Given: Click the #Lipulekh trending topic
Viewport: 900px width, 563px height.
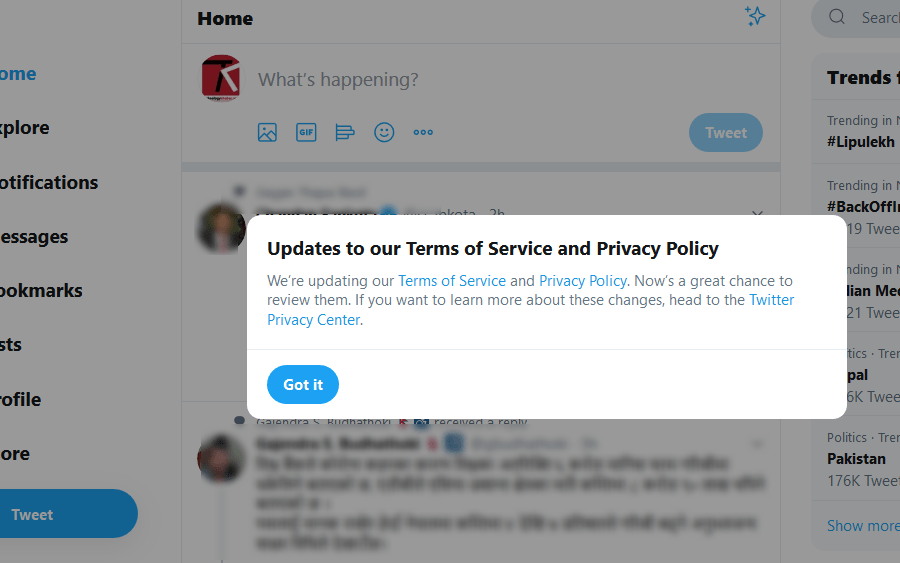Looking at the screenshot, I should pos(860,142).
